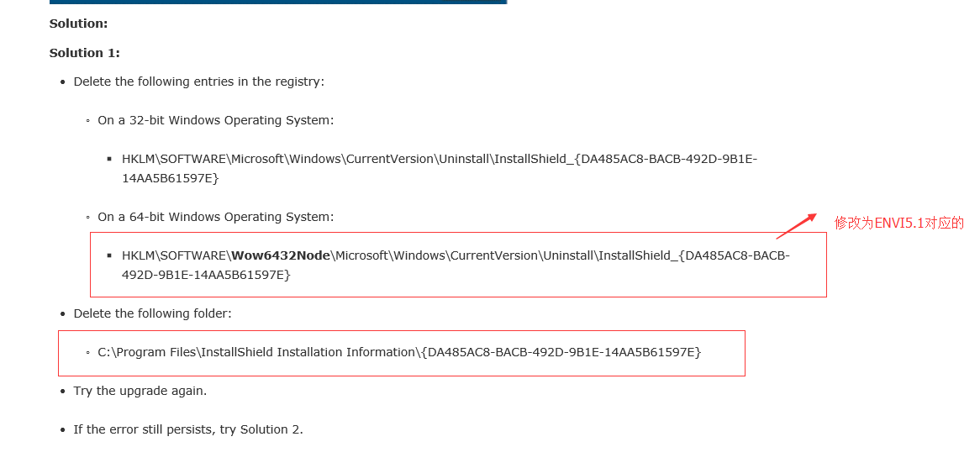
Task: Click the red Chinese annotation text ENVI5.1
Action: tap(899, 223)
